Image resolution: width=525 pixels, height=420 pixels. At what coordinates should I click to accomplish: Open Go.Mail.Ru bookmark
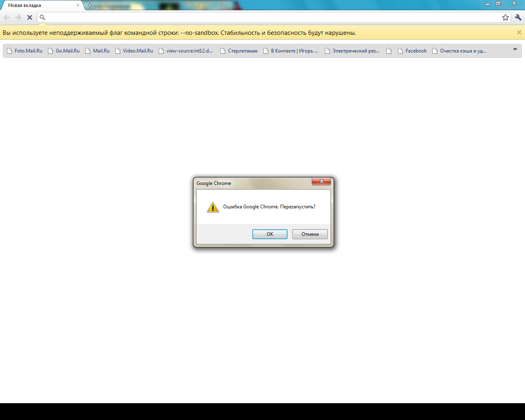64,51
